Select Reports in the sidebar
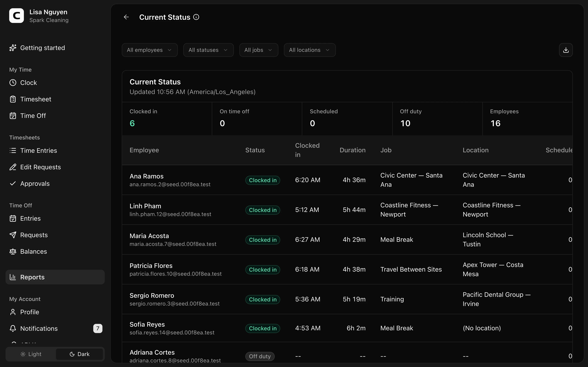 pyautogui.click(x=55, y=277)
